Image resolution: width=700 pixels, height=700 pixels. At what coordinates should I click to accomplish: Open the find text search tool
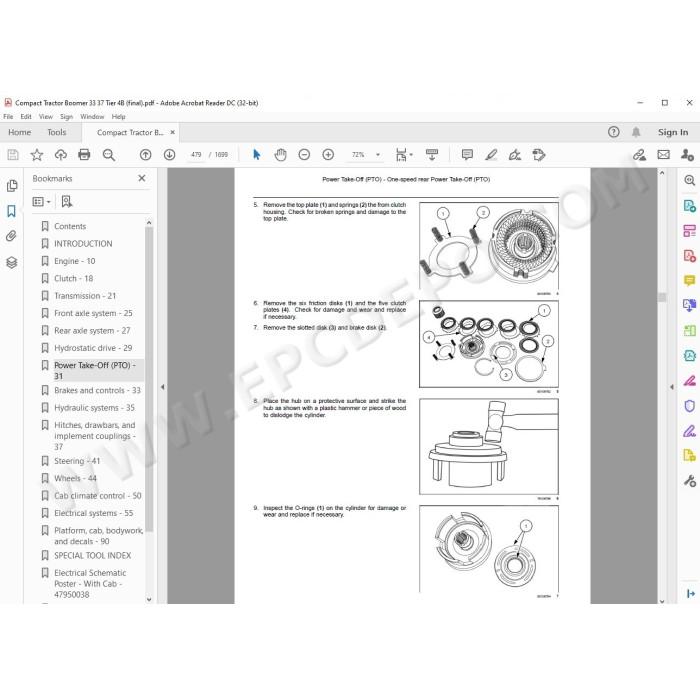tap(108, 155)
